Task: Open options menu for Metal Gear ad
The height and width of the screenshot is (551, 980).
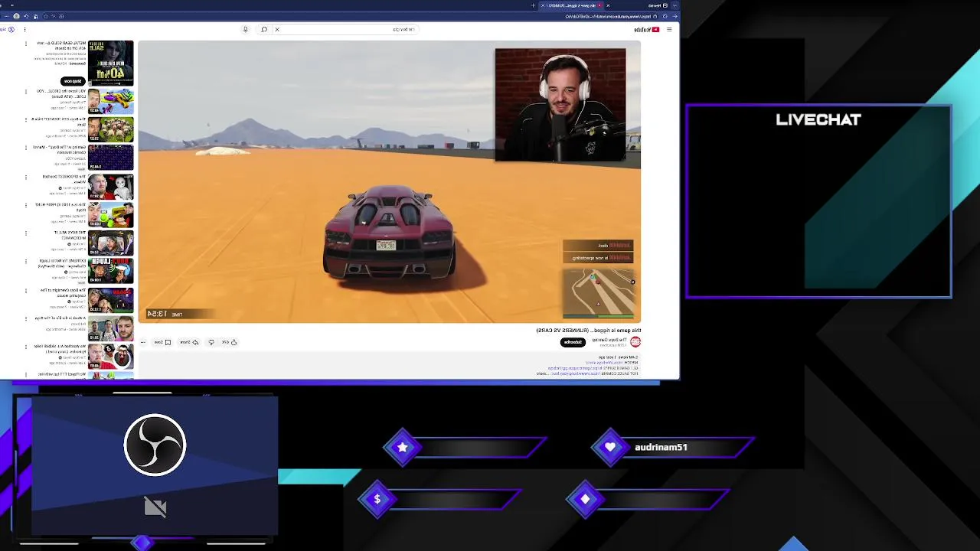Action: [x=25, y=44]
